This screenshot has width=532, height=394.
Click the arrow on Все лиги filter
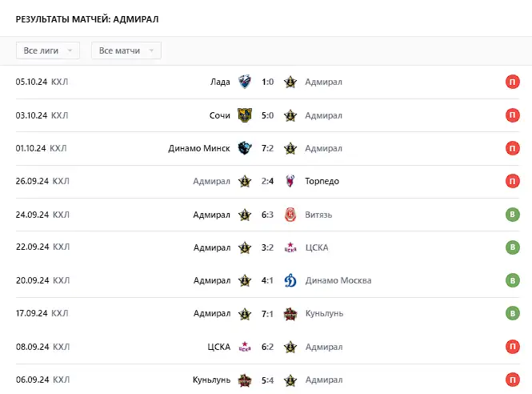click(70, 50)
